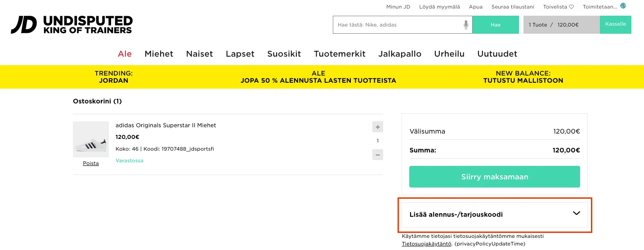644x250 pixels.
Task: Click the Koko: 46 product details text
Action: point(165,149)
